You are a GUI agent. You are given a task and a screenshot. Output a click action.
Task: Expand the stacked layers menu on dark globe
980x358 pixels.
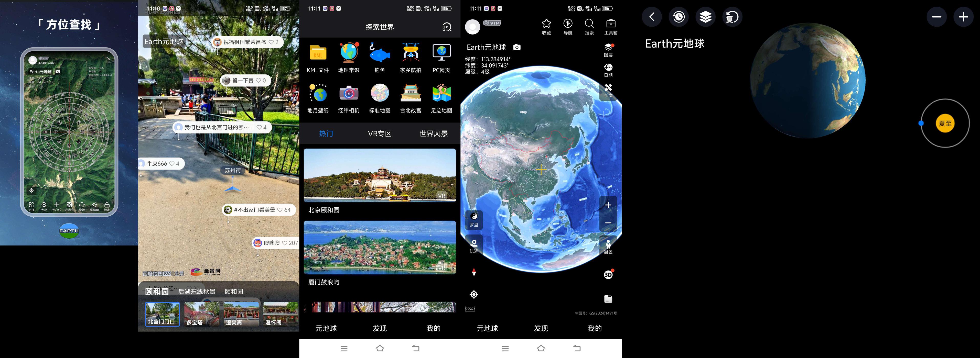(705, 17)
